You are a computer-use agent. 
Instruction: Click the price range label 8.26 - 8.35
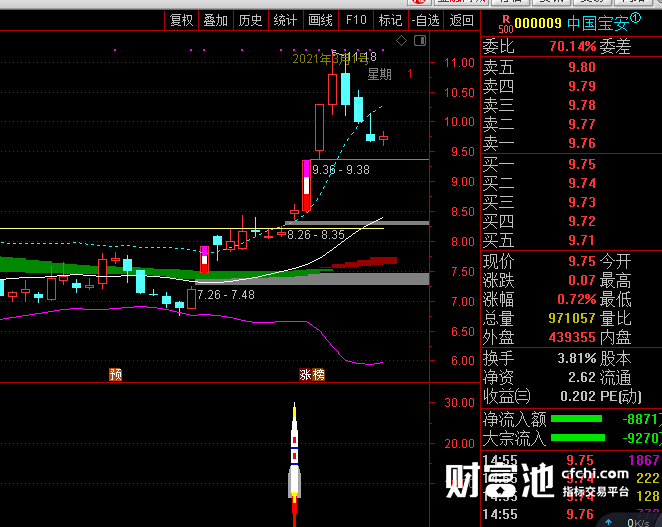click(x=316, y=235)
